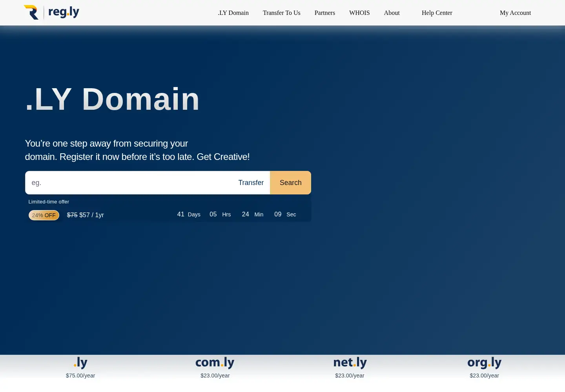Open the .LY Domain menu item
Image resolution: width=565 pixels, height=392 pixels.
tap(233, 13)
